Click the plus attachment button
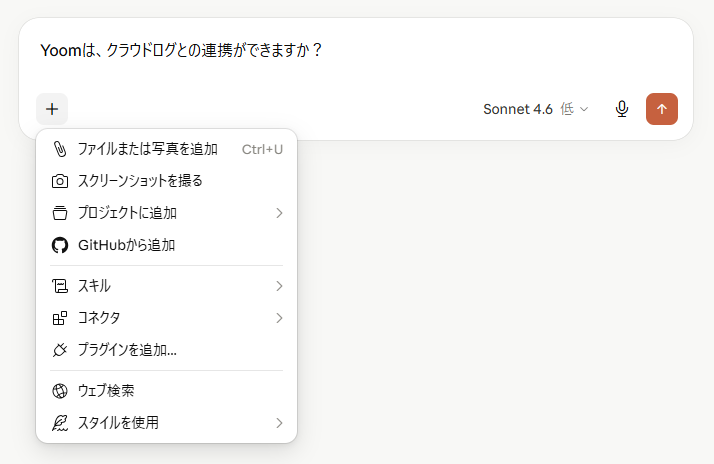The height and width of the screenshot is (464, 714). [52, 109]
